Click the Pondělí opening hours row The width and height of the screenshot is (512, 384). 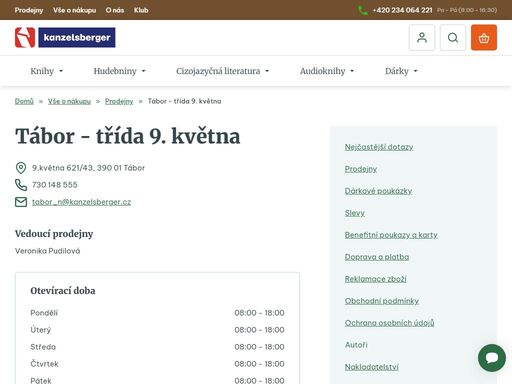(157, 313)
